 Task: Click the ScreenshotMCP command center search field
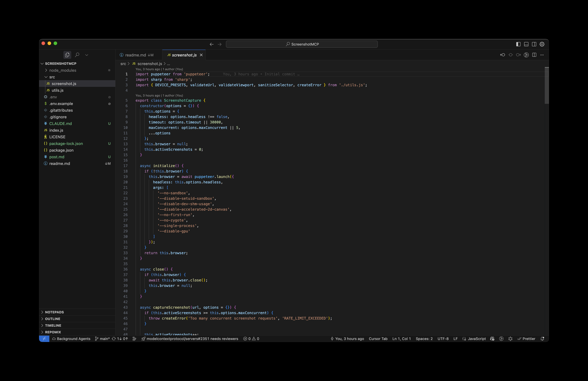click(x=302, y=44)
